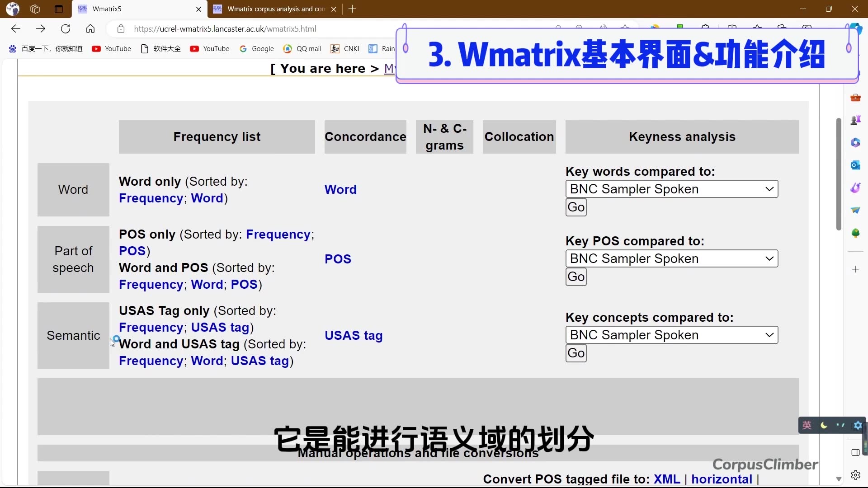The image size is (868, 488).
Task: Open Outlook from the Edge sidebar
Action: pyautogui.click(x=856, y=165)
